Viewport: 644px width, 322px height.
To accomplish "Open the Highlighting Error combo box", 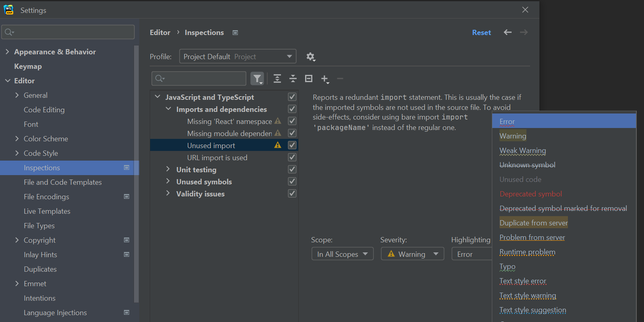I will (472, 254).
